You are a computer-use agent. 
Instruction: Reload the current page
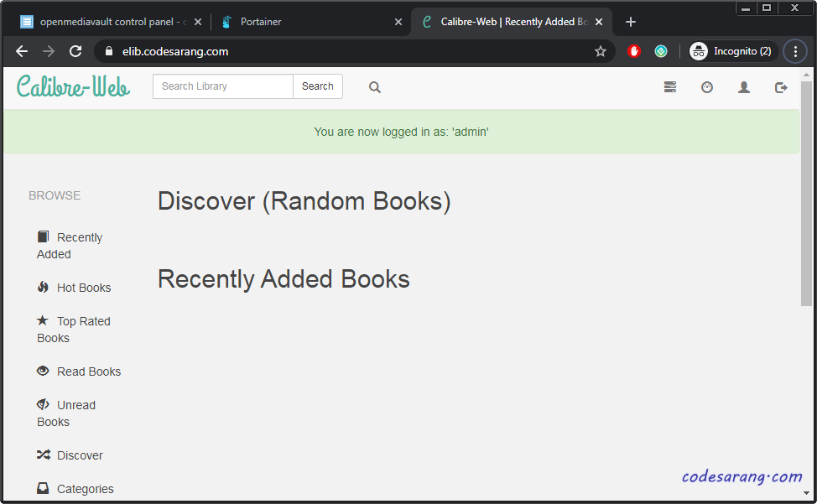click(75, 51)
